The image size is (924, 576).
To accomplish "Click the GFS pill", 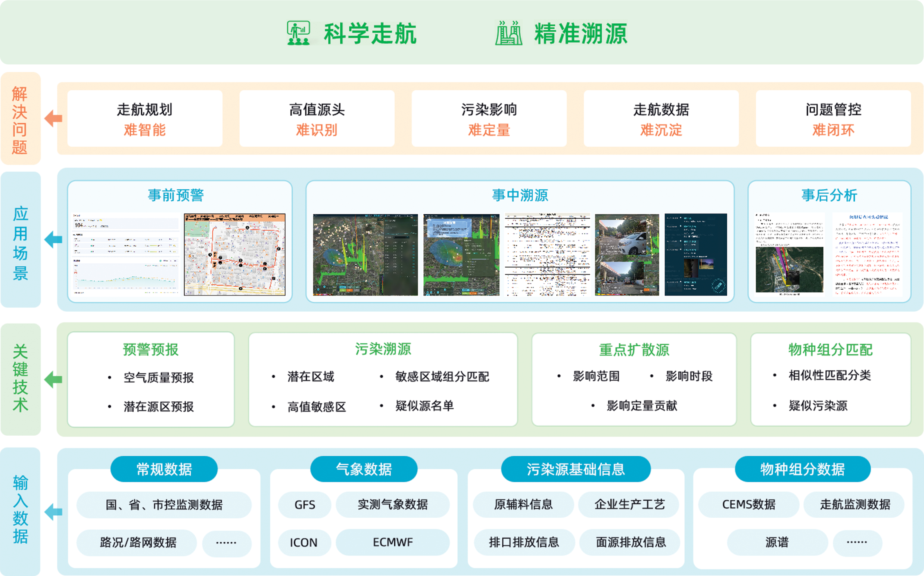I will (305, 504).
